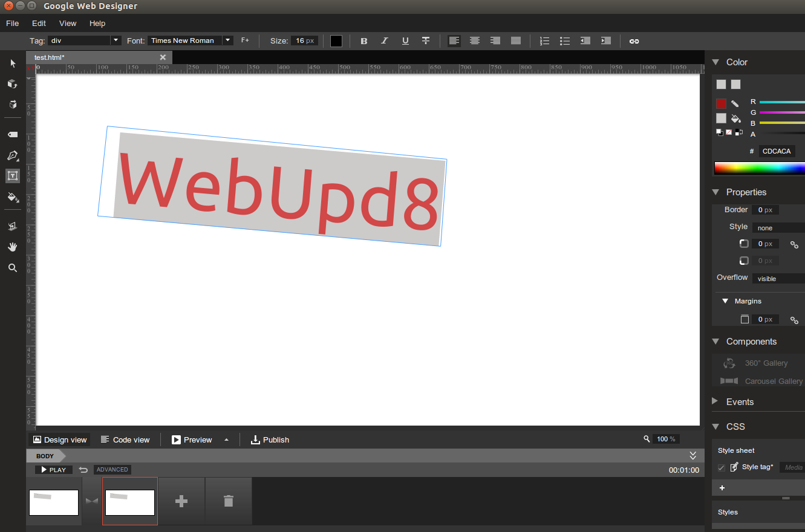
Task: Toggle linked border radius chain icon
Action: [x=794, y=244]
